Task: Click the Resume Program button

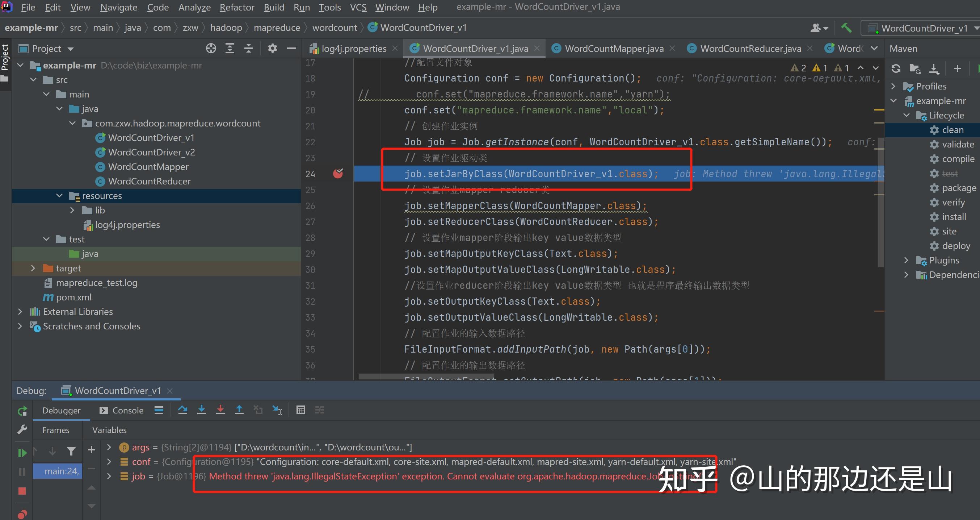Action: click(22, 453)
